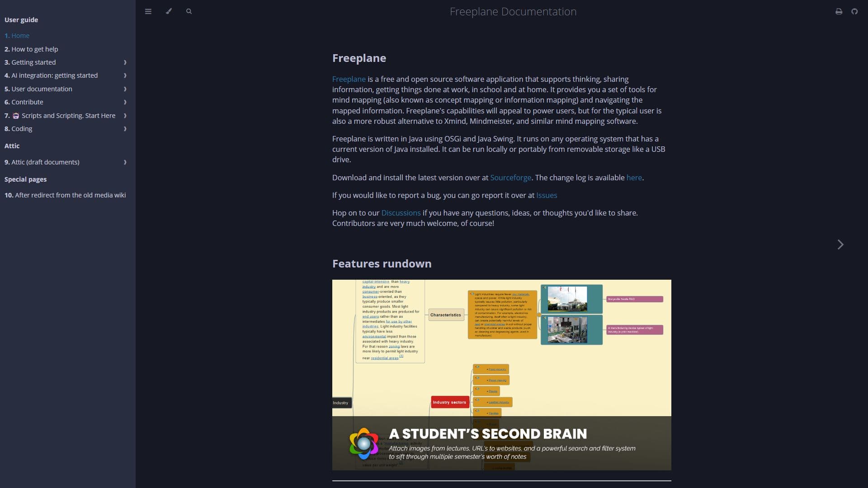The height and width of the screenshot is (488, 868).
Task: Open the Discussions link
Action: (x=401, y=213)
